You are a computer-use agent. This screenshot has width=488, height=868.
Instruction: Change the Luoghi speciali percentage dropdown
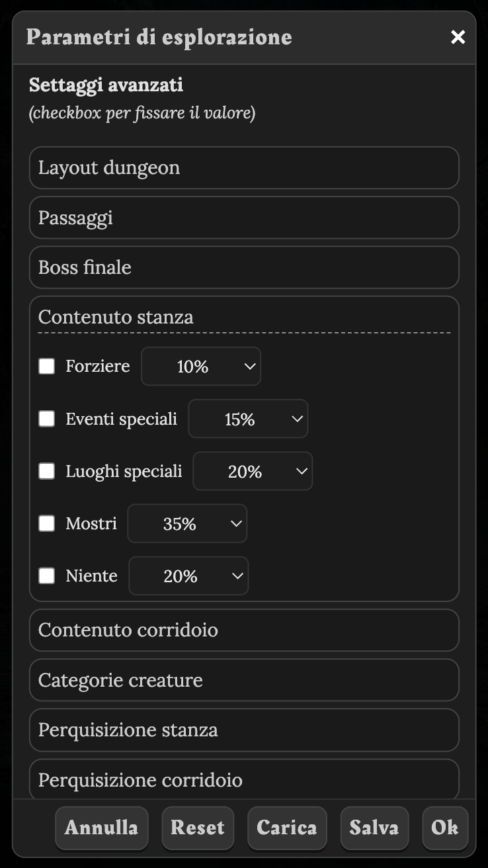click(x=253, y=471)
